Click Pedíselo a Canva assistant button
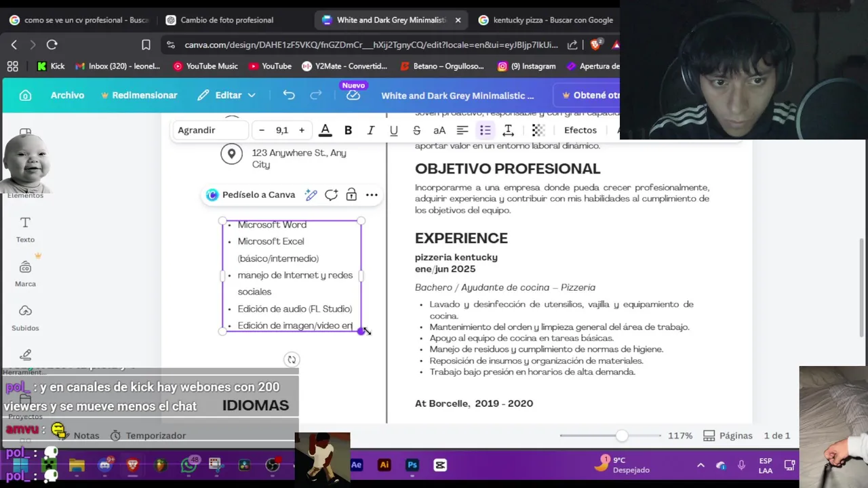The height and width of the screenshot is (488, 868). tap(252, 195)
